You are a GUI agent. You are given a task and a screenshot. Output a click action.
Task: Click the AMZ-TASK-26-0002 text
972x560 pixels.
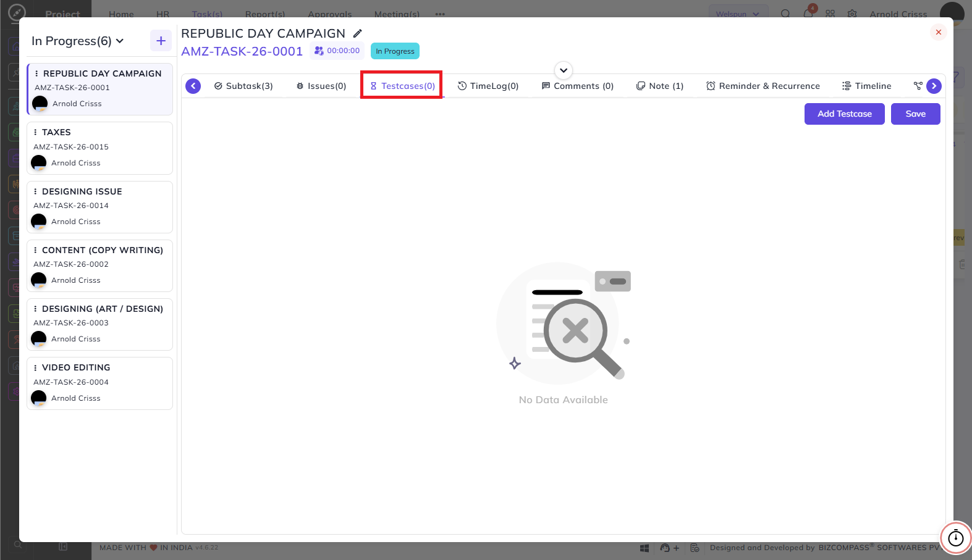71,264
